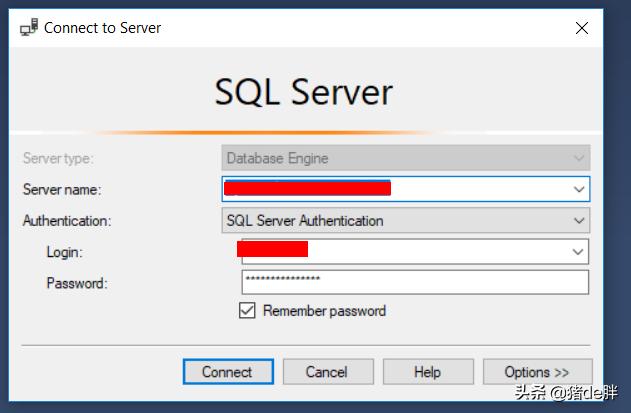The width and height of the screenshot is (631, 413).
Task: Click the Authentication: label
Action: click(x=67, y=221)
